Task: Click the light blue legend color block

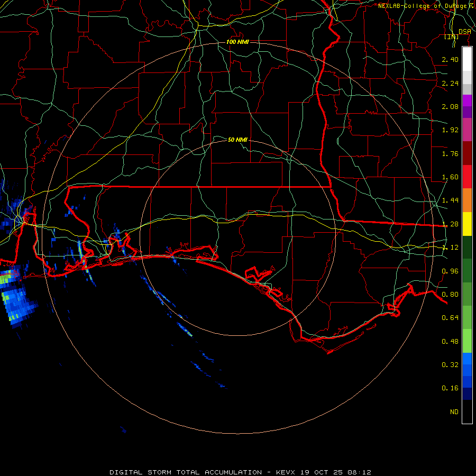Action: 467,359
